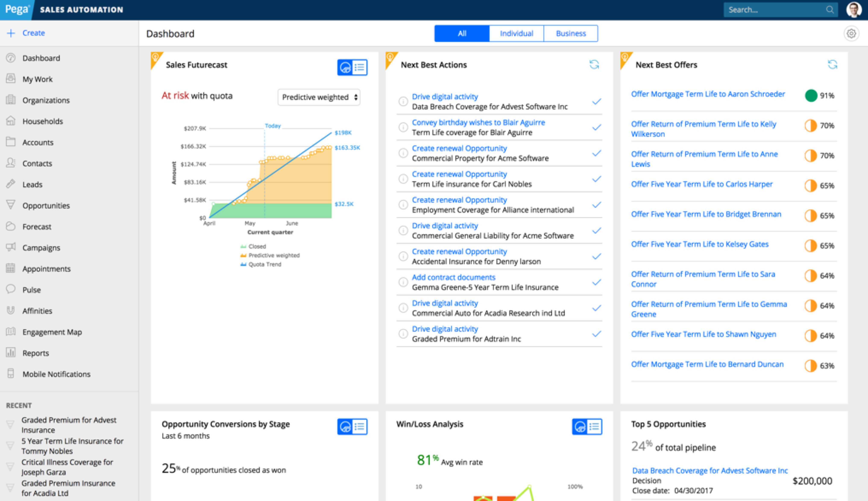Open info icon for Convey birthday wishes

[403, 127]
